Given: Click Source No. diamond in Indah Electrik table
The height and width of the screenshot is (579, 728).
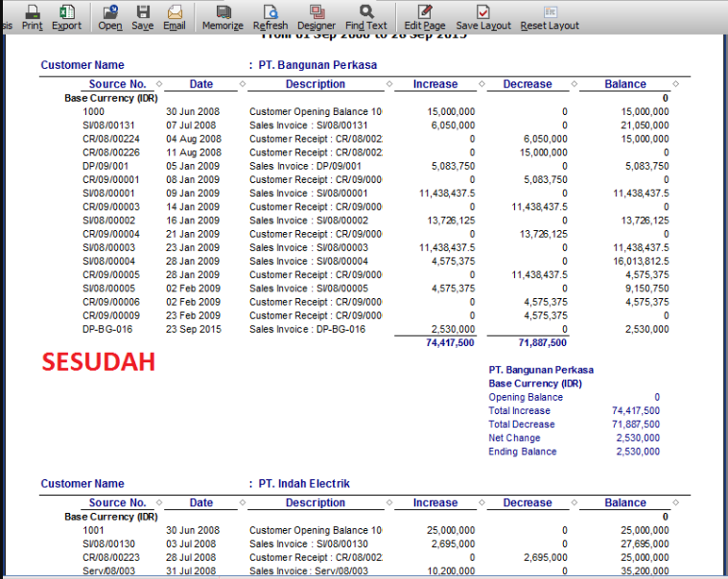Looking at the screenshot, I should click(x=159, y=502).
